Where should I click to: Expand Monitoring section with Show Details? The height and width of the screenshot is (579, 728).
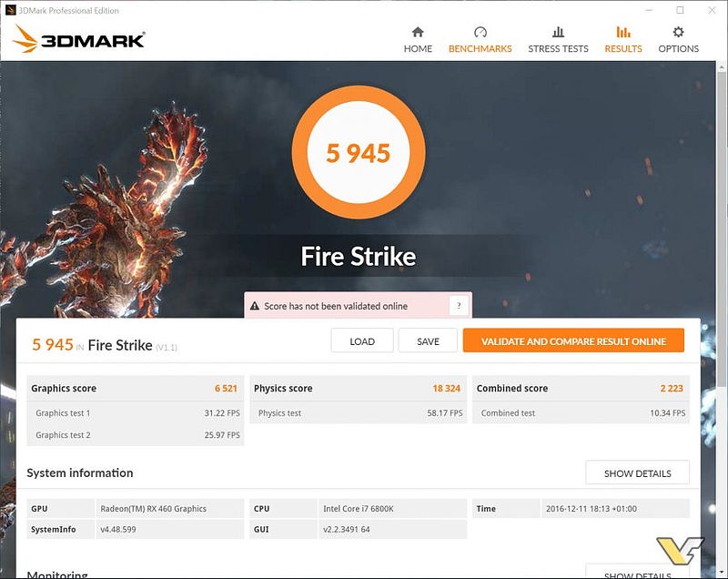(x=637, y=574)
